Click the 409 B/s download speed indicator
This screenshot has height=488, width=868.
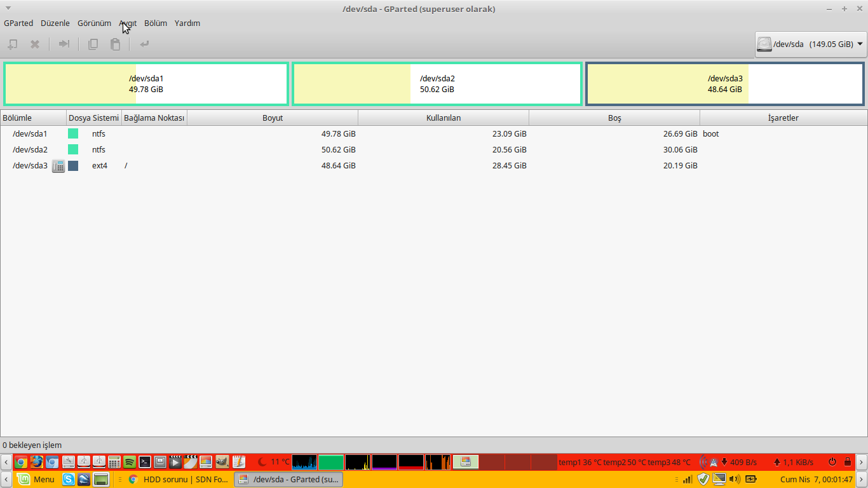click(739, 462)
